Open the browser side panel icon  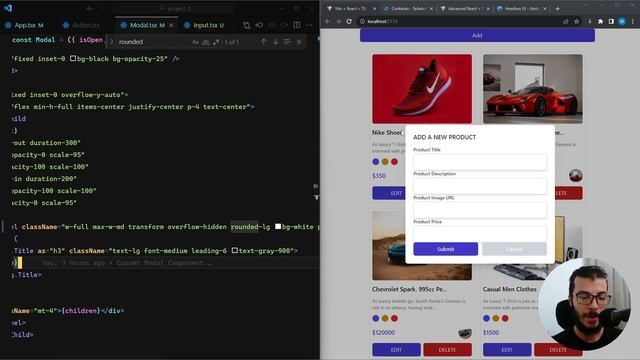click(611, 21)
